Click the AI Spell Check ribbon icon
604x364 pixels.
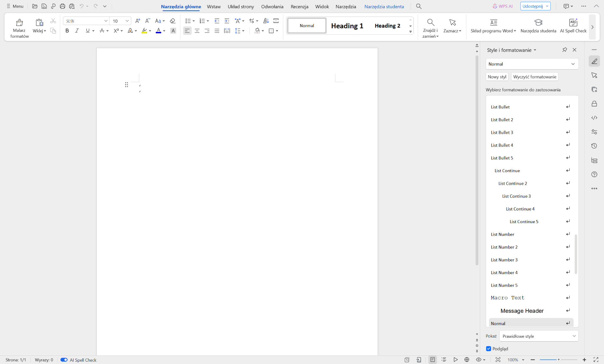tap(573, 22)
